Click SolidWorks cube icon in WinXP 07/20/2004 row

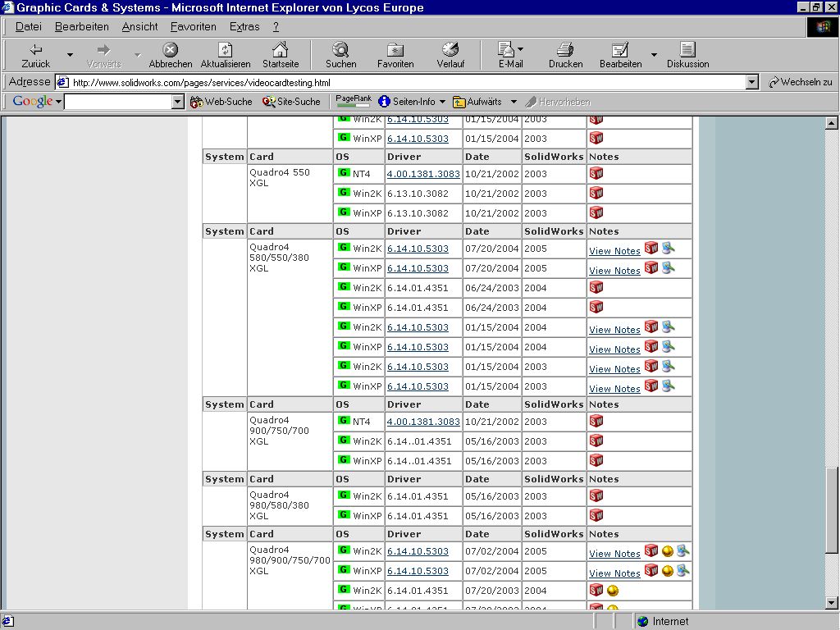coord(651,267)
